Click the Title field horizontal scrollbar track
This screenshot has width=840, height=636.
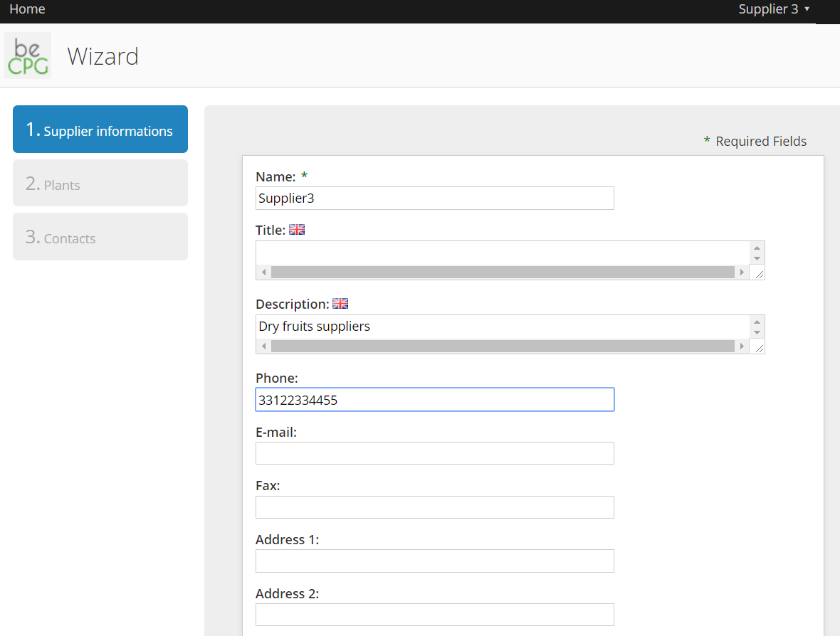pos(503,272)
